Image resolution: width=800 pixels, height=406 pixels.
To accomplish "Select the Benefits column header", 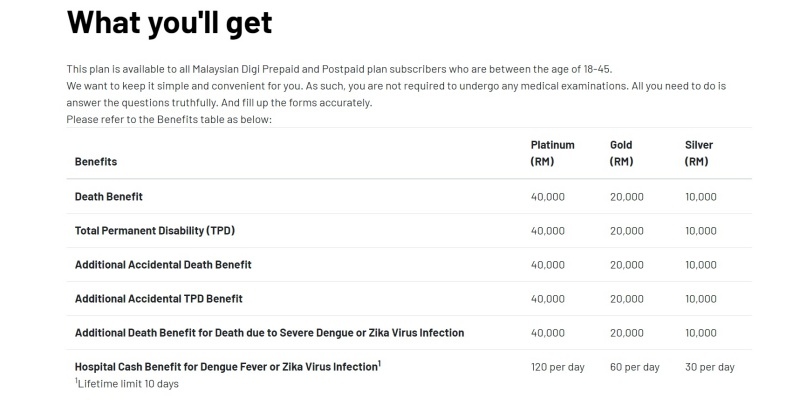I will [96, 162].
